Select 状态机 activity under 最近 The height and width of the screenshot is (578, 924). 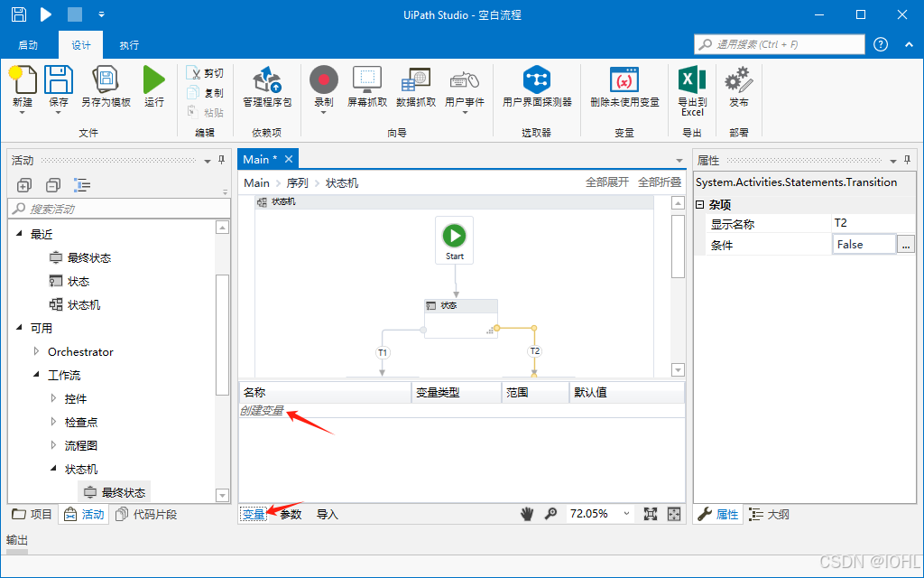(75, 305)
